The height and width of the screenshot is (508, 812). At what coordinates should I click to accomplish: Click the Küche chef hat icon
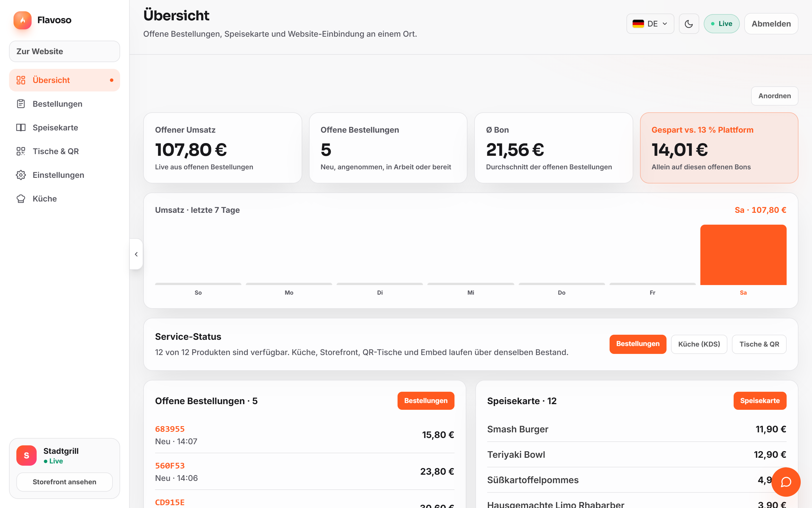tap(21, 199)
